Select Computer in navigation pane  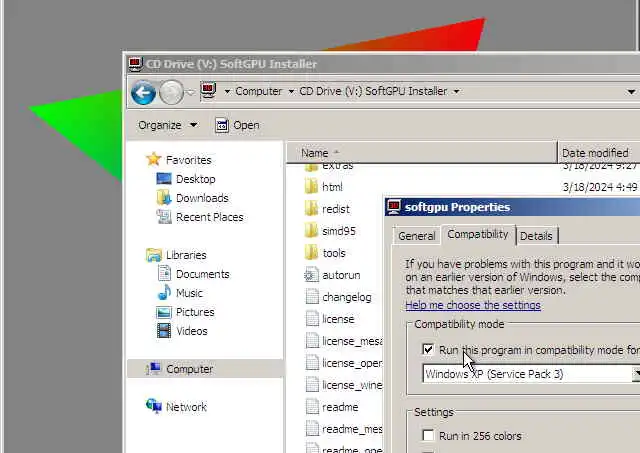coord(205,369)
